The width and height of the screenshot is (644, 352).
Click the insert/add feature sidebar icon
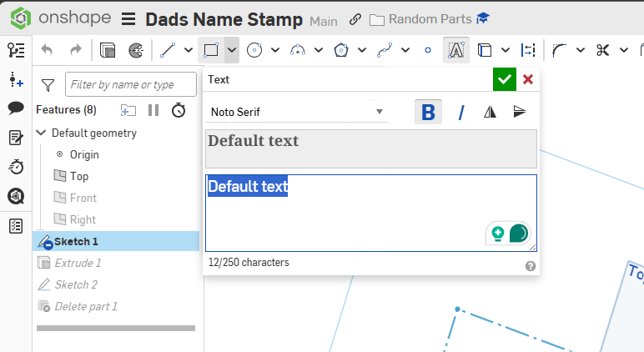pos(16,79)
